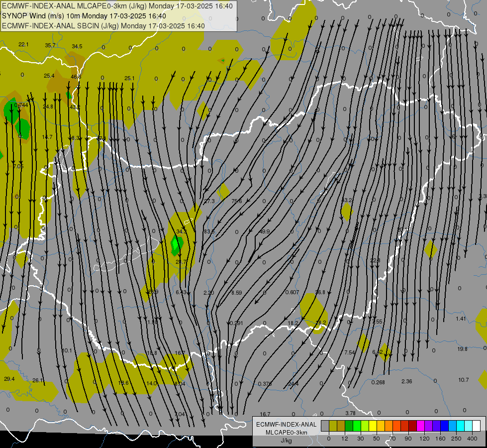Click the map value '25.4'

click(49, 76)
